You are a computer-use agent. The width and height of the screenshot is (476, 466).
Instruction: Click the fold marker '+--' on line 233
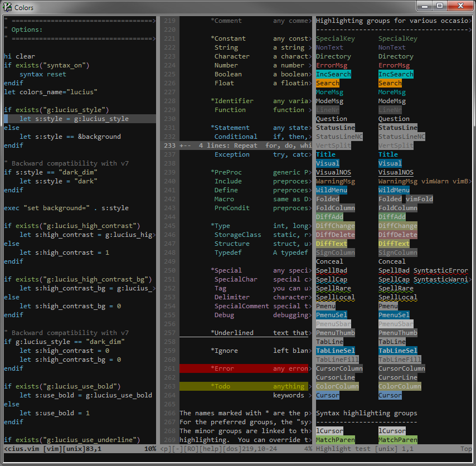click(x=185, y=145)
